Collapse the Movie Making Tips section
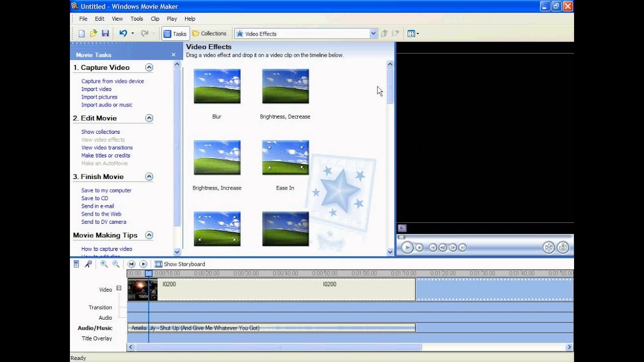Screen dimensions: 644x362 (149, 235)
